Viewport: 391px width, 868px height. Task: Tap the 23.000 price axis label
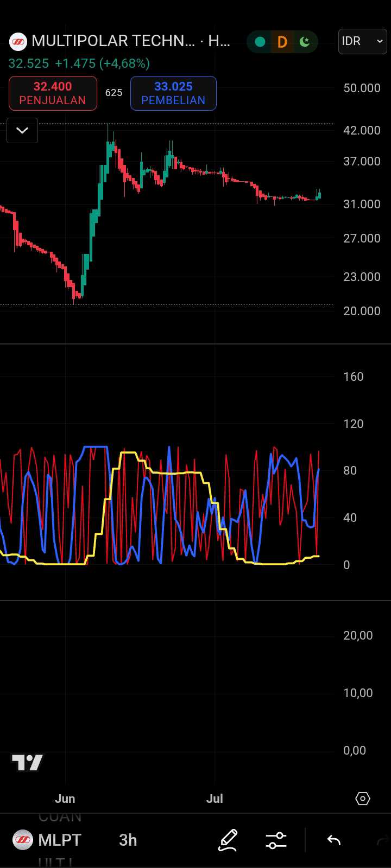[362, 277]
